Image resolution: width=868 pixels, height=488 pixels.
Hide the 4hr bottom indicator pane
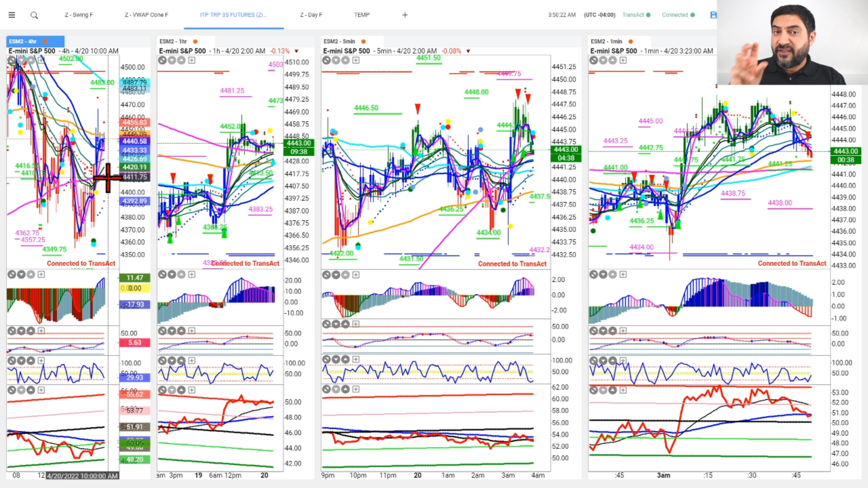tap(12, 390)
